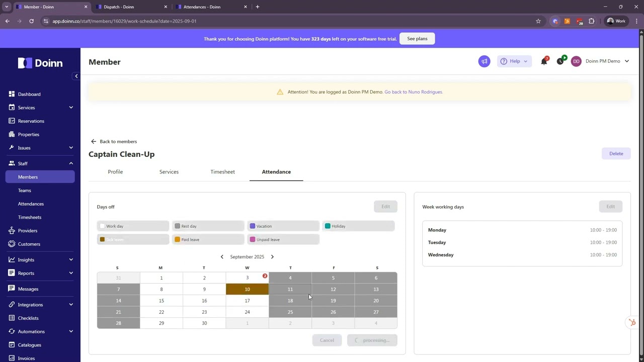Go to the previous month in the calendar
The width and height of the screenshot is (644, 362).
click(222, 257)
